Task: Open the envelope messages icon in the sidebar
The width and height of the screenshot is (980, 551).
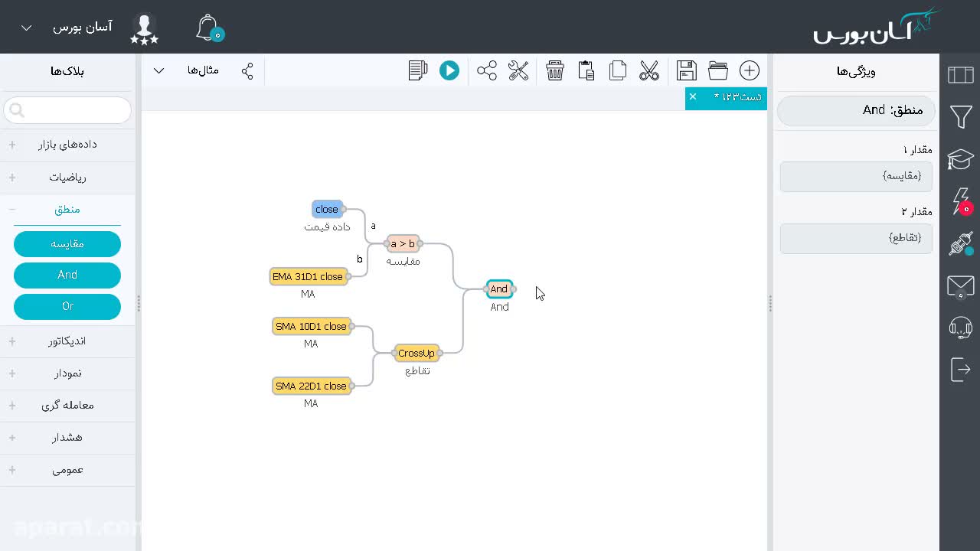Action: point(960,287)
